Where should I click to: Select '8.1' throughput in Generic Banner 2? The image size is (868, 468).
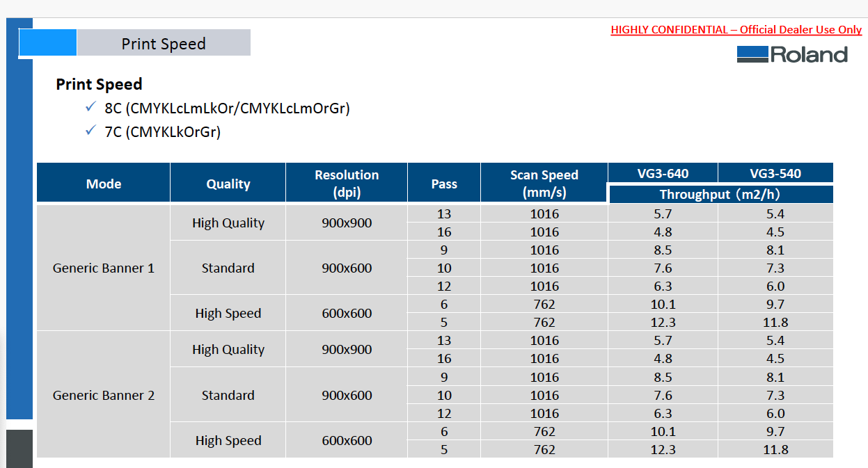pos(775,377)
